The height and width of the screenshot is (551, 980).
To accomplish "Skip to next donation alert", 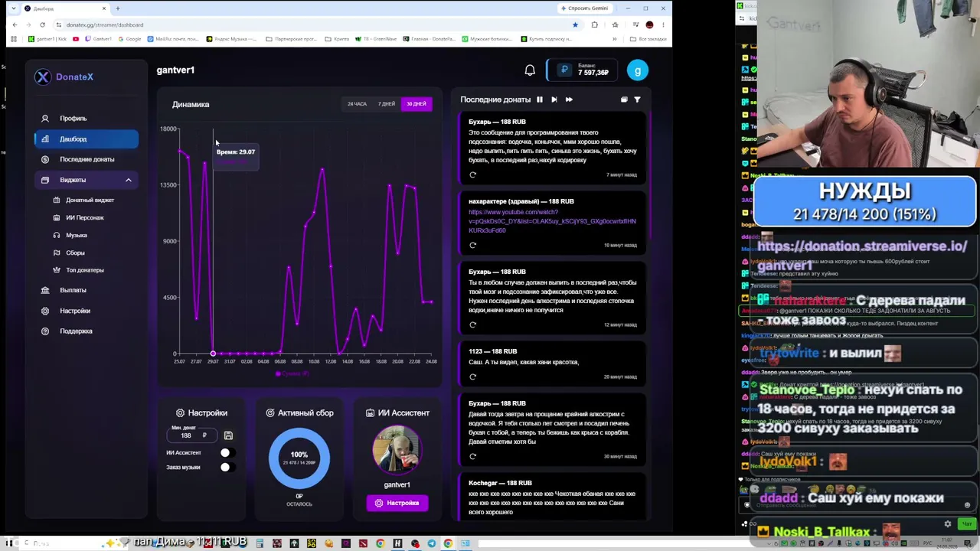I will [554, 99].
